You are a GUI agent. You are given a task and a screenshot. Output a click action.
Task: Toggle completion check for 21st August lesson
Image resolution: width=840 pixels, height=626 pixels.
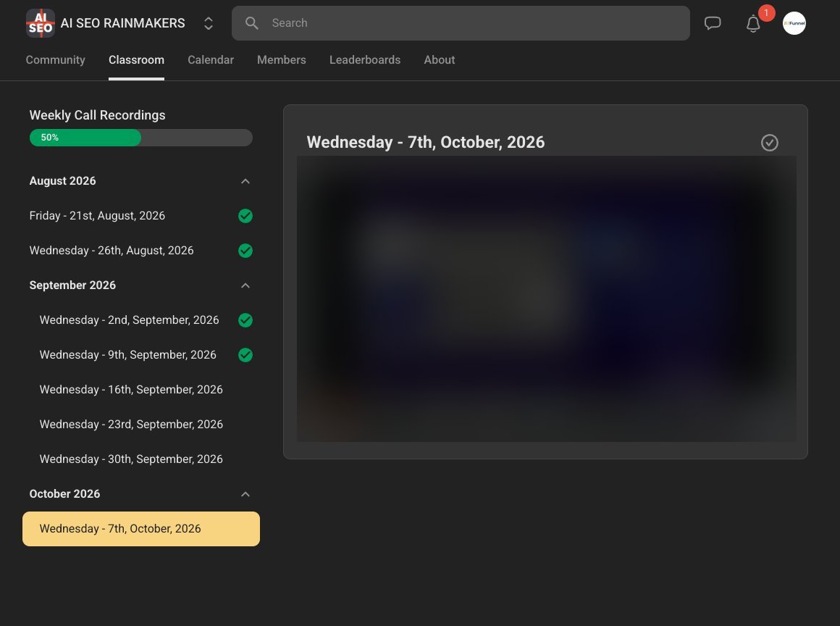[x=245, y=216]
